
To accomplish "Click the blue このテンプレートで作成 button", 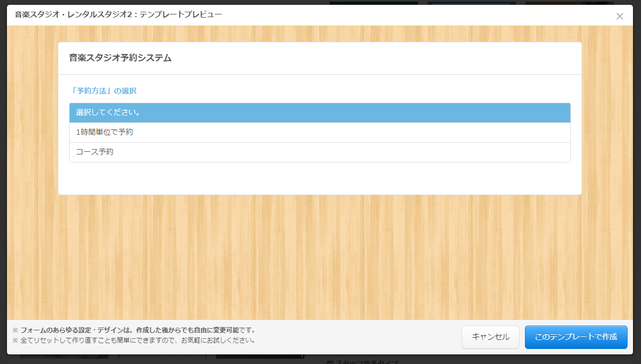I will pyautogui.click(x=576, y=337).
